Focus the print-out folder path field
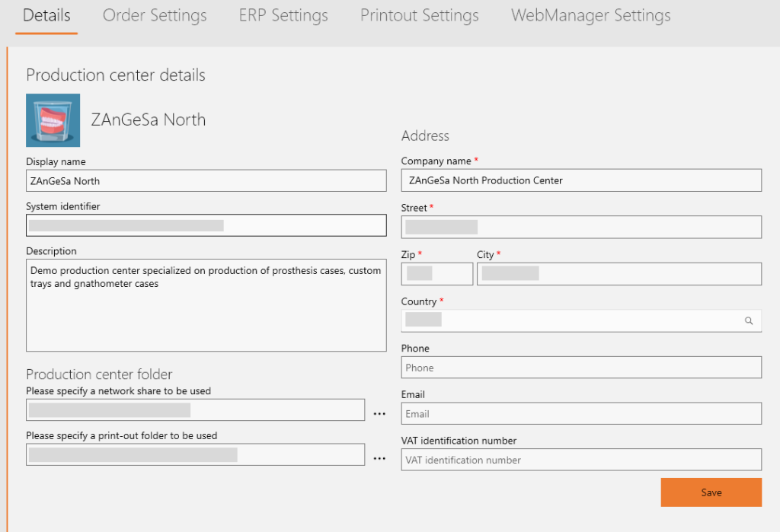The width and height of the screenshot is (780, 532). 195,455
